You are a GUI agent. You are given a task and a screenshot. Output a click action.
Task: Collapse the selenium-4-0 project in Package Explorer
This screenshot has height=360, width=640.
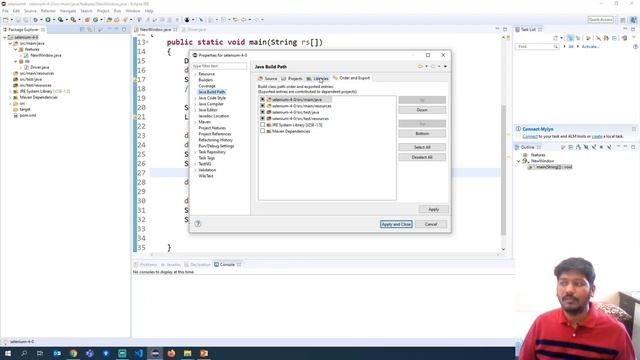point(5,37)
